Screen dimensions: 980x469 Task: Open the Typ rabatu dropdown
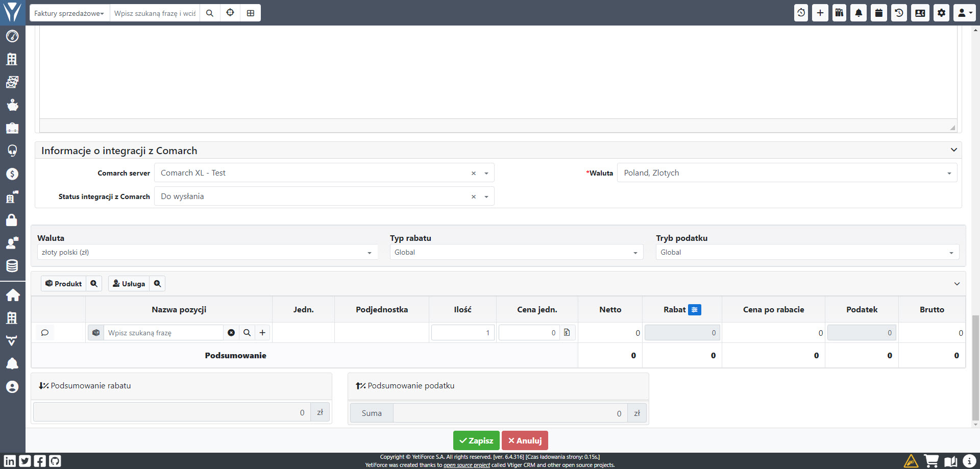[x=516, y=252]
